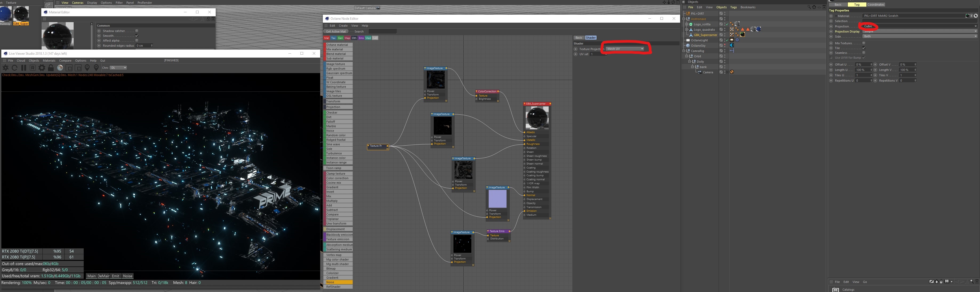Uncheck the Smooth checkbox in Material Editor
The width and height of the screenshot is (980, 292).
(x=137, y=36)
